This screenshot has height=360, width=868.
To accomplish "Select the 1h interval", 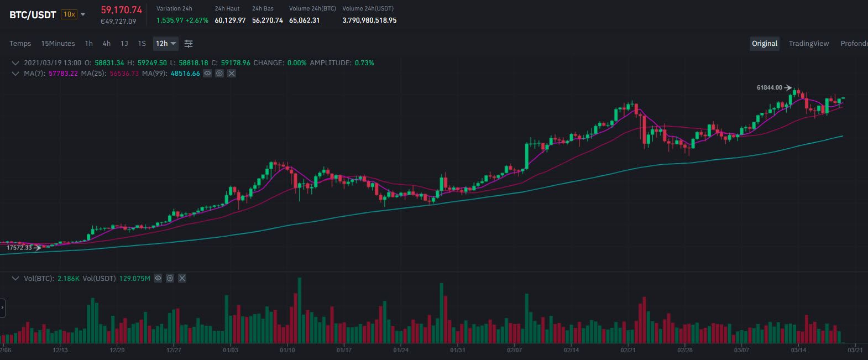I will [x=88, y=44].
